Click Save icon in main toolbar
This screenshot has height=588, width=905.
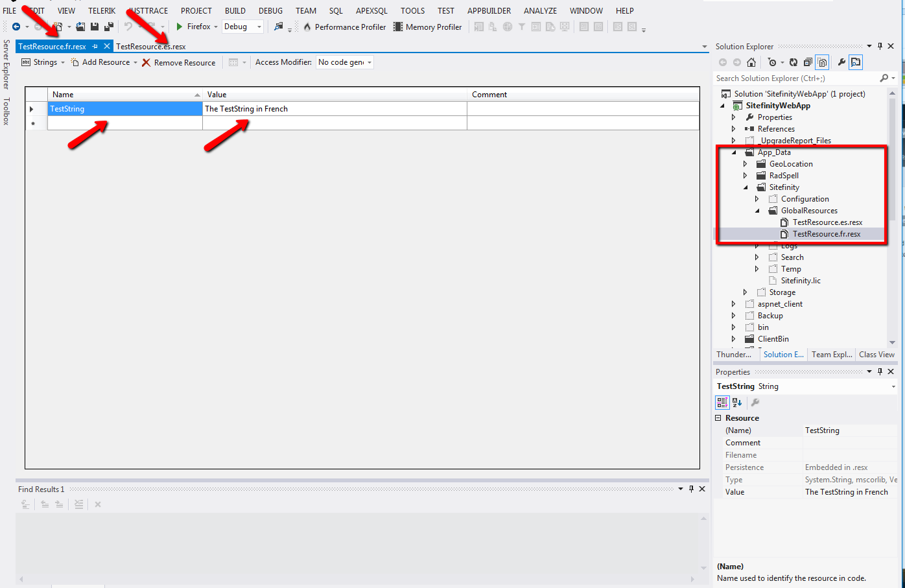tap(95, 27)
